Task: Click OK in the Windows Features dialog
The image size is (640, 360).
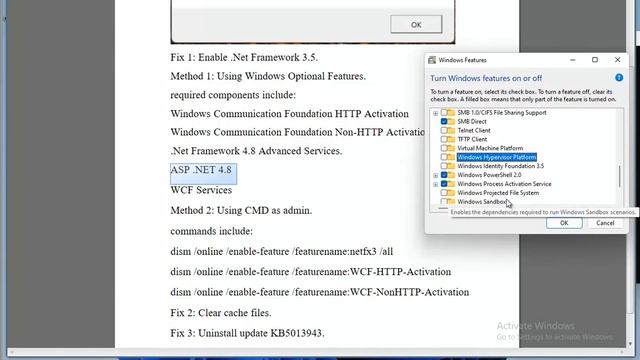Action: click(564, 223)
